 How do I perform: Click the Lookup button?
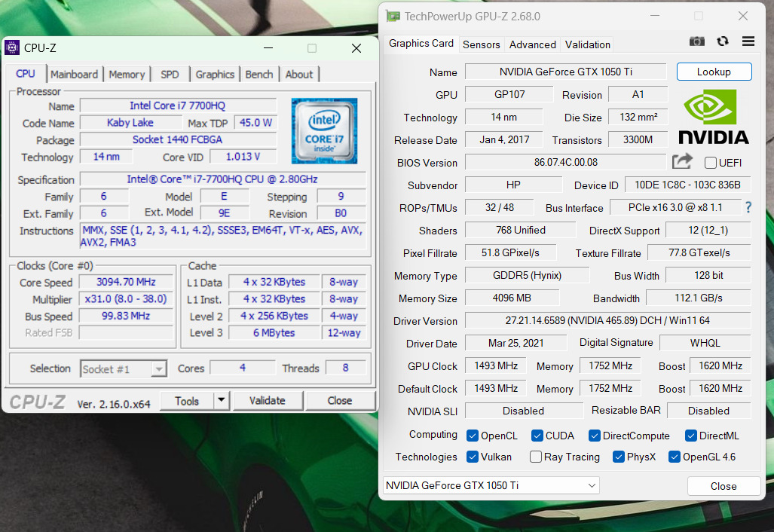pyautogui.click(x=714, y=72)
